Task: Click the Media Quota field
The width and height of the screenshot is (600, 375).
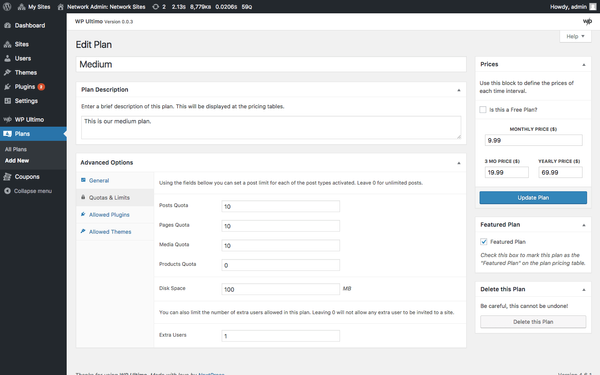Action: click(280, 245)
